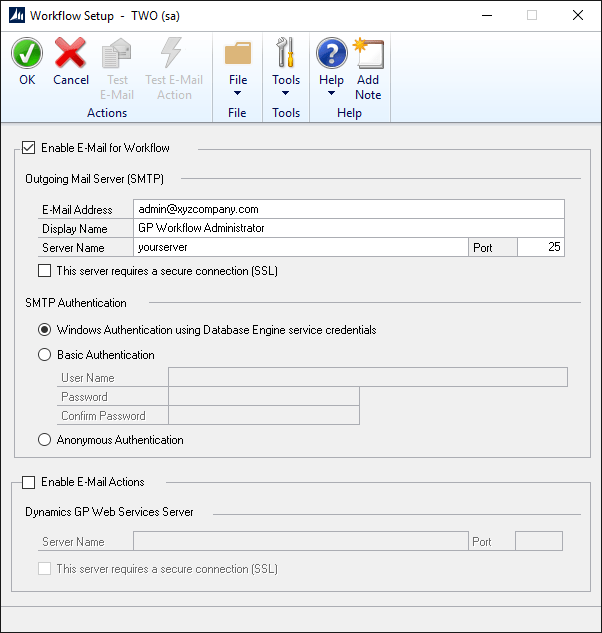Uncheck Enable E-Mail for Workflow
The height and width of the screenshot is (633, 602).
28,148
